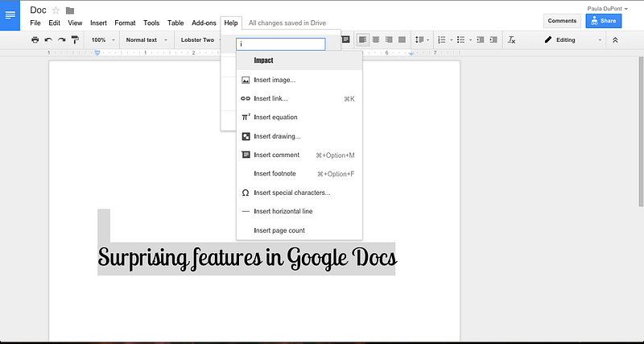Click the left indent marker on ruler
The height and width of the screenshot is (344, 644).
97,53
